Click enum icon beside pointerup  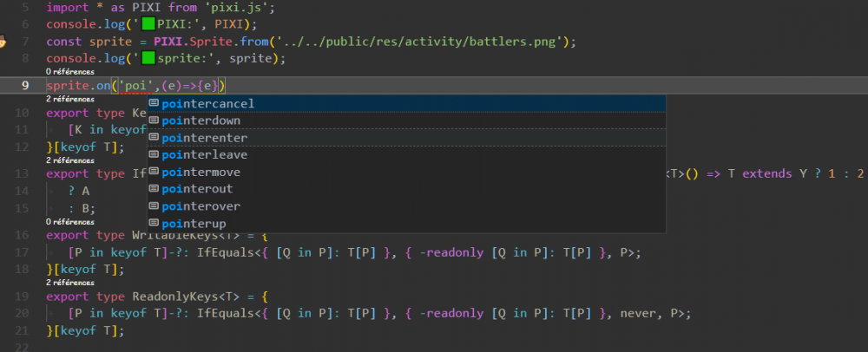tap(154, 223)
